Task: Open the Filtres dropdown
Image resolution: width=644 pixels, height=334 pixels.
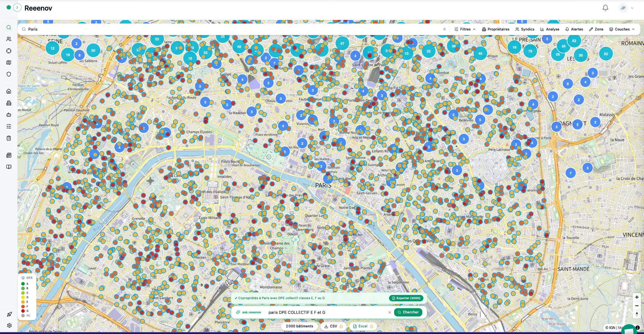Action: pos(465,29)
